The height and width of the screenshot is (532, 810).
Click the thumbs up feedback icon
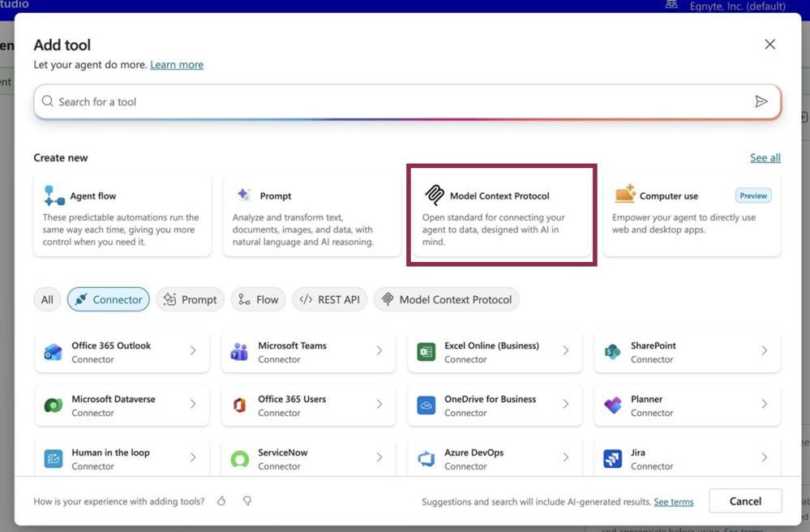(221, 501)
